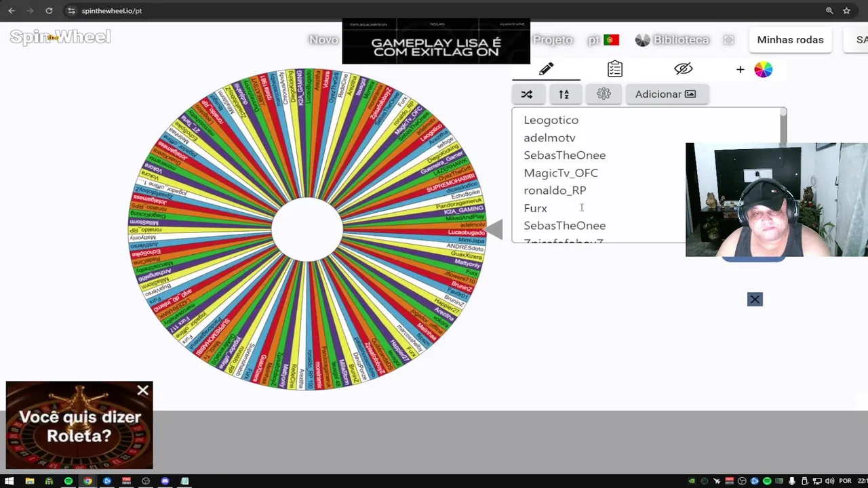Click Novo in the top menu

pyautogui.click(x=323, y=40)
